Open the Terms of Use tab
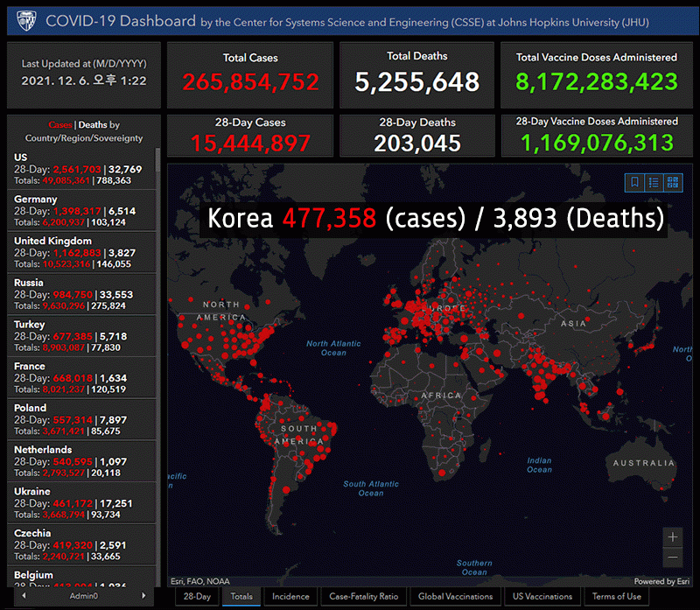Screen dimensions: 700x610 [x=617, y=597]
